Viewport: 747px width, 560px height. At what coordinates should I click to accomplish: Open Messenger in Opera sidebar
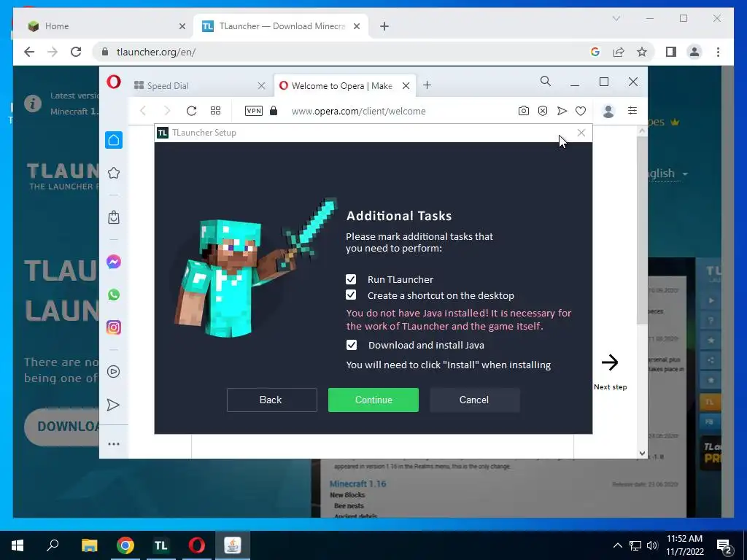click(x=113, y=262)
